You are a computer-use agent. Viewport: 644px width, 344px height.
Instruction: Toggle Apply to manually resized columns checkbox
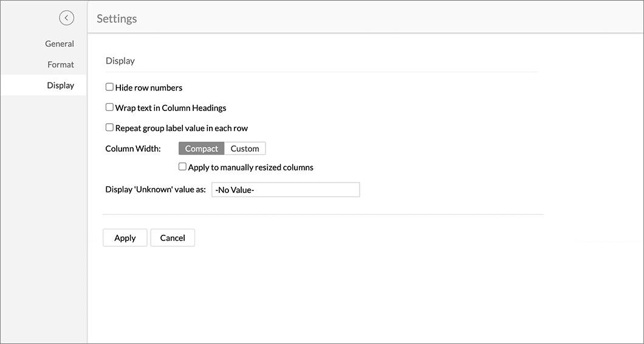point(182,166)
